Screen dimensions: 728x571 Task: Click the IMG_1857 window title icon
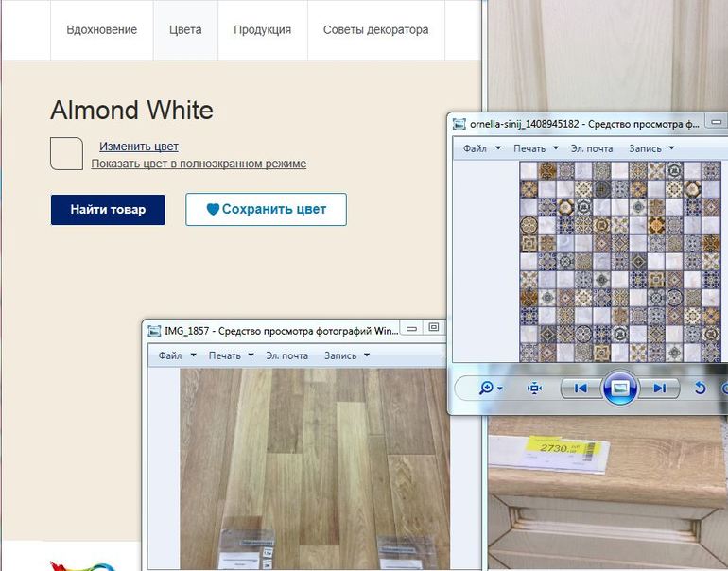154,331
